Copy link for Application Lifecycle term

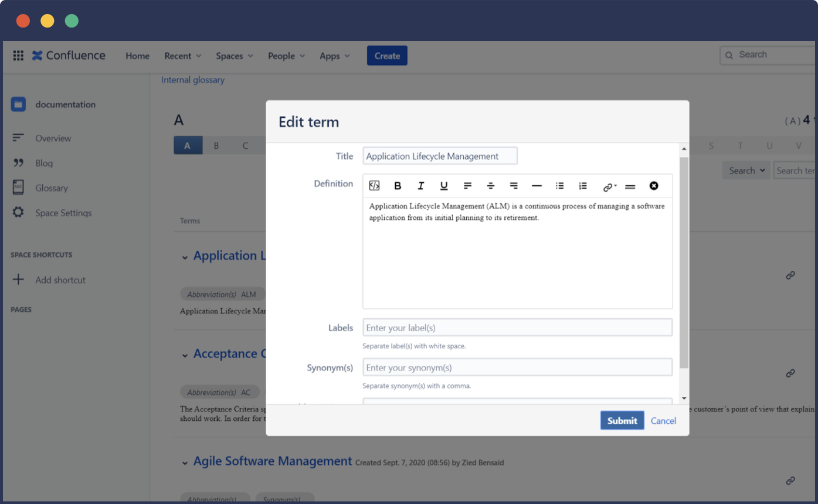pyautogui.click(x=790, y=275)
